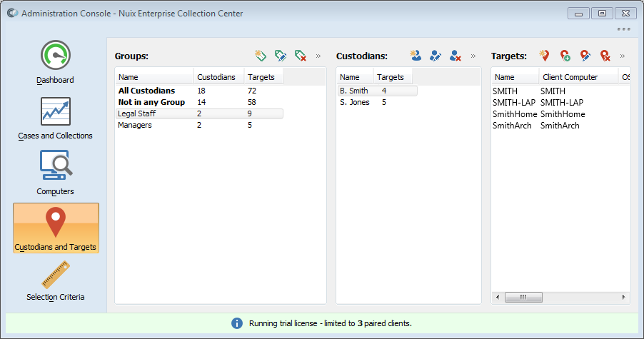Open Cases and Collections chart icon
This screenshot has width=644, height=339.
56,111
